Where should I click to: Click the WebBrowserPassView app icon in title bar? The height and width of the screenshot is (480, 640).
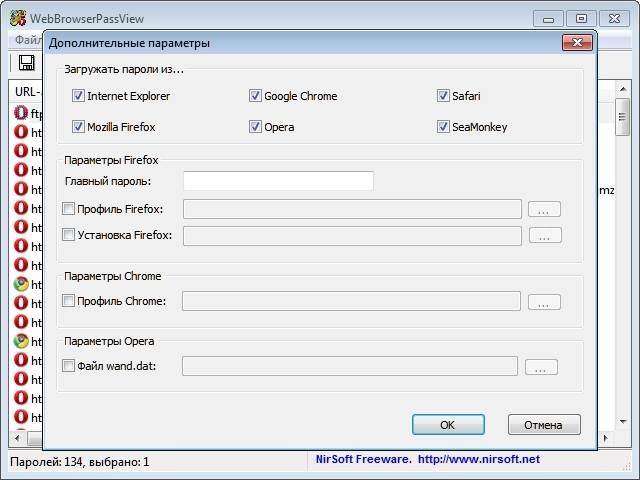pos(18,18)
